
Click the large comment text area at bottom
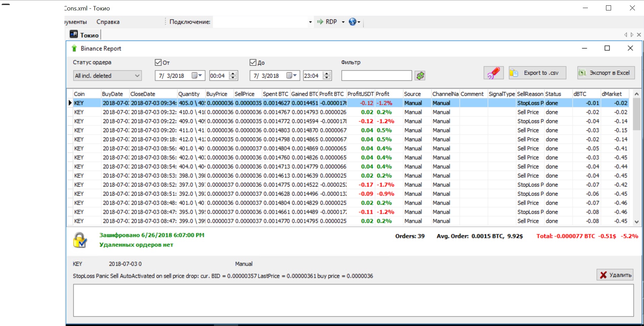[353, 300]
